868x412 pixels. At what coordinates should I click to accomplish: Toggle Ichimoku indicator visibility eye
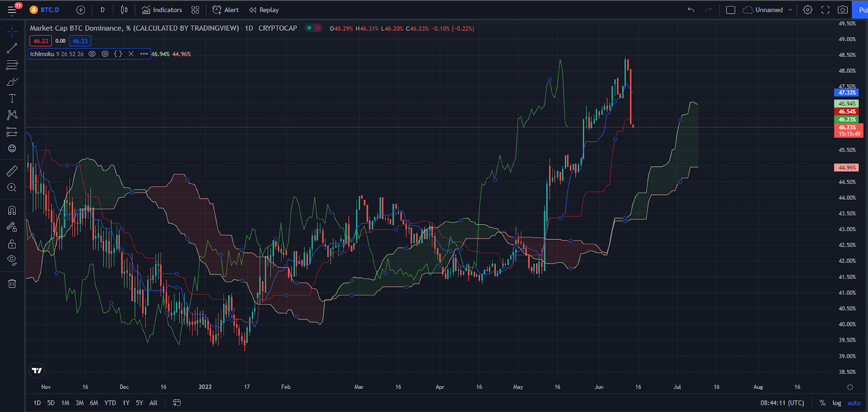[92, 54]
